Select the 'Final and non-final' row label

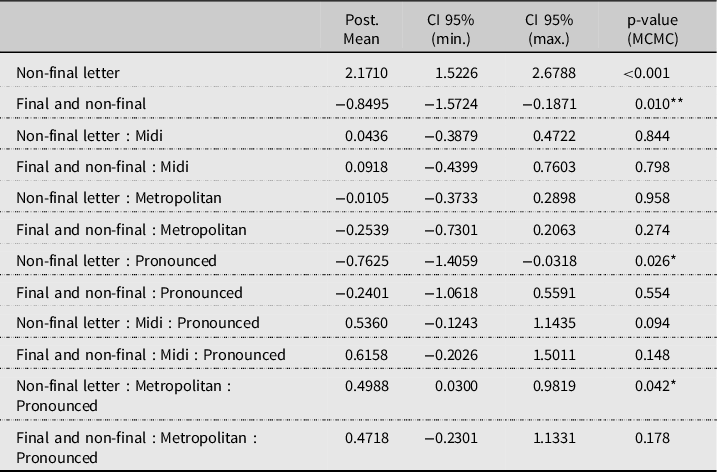coord(81,104)
